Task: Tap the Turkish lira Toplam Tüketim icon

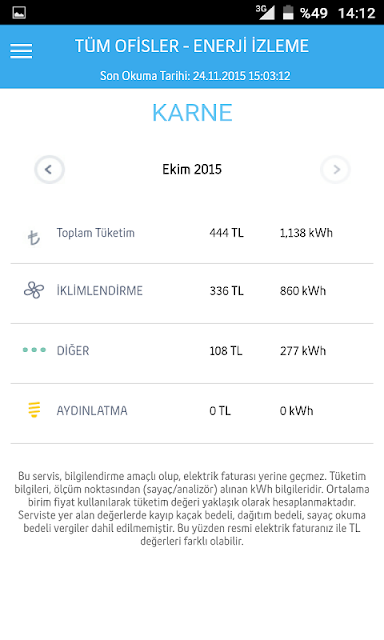Action: (x=34, y=237)
